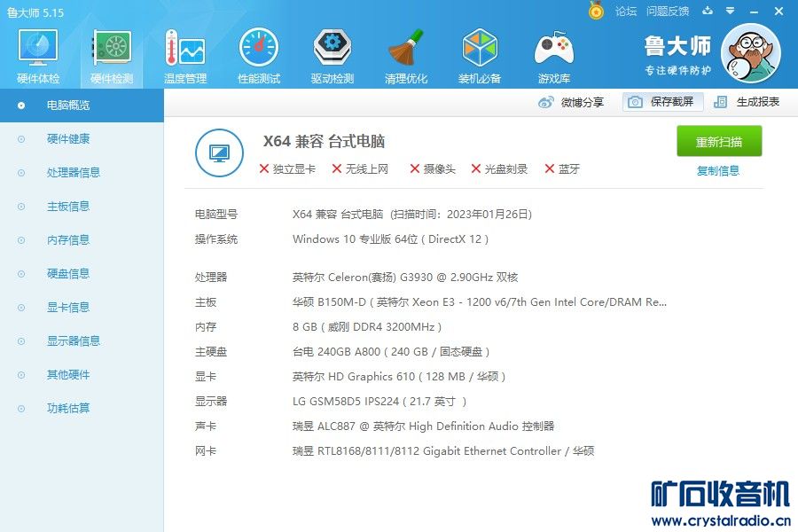Click 生成报表 generate report button
798x532 pixels.
point(747,102)
